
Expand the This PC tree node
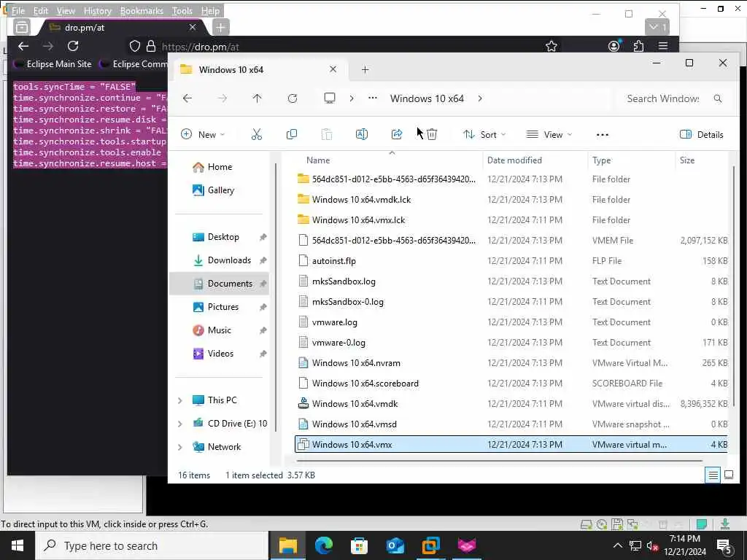click(180, 400)
